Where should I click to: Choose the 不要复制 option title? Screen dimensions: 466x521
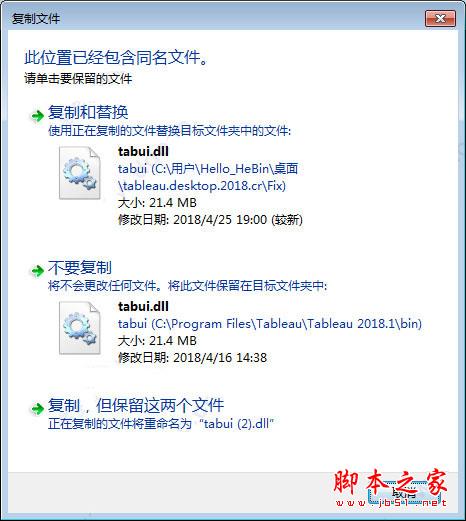(80, 267)
